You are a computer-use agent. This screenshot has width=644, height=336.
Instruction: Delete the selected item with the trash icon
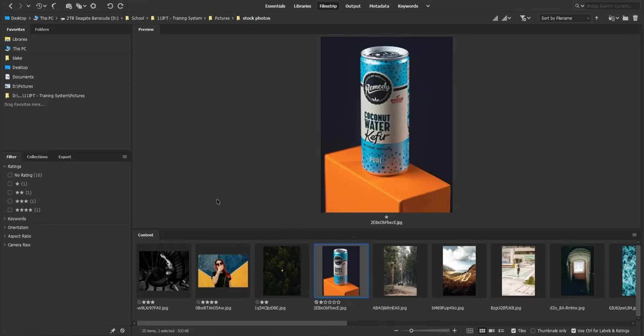coord(635,18)
